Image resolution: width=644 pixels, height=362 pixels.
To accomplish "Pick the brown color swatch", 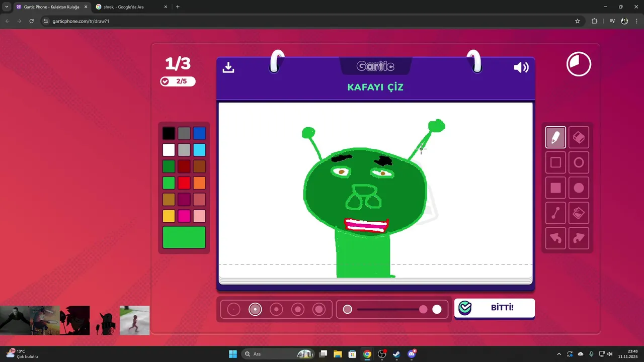I will point(199,166).
